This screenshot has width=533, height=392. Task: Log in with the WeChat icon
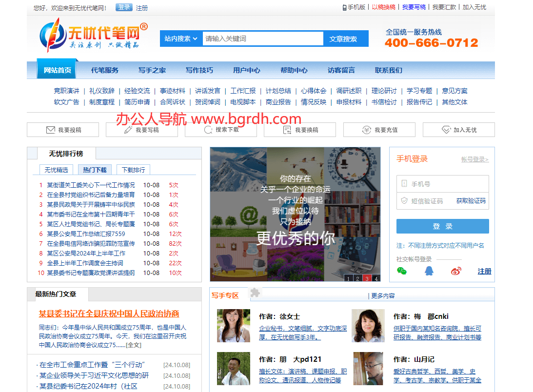[x=402, y=271]
